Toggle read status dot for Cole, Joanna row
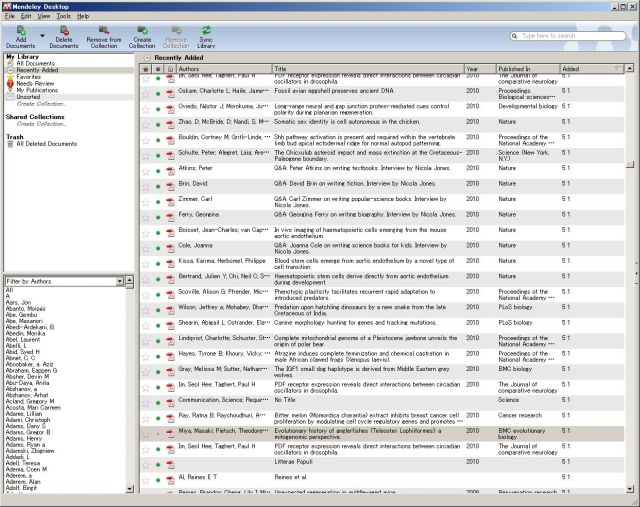Image resolution: width=640 pixels, height=507 pixels. click(158, 249)
